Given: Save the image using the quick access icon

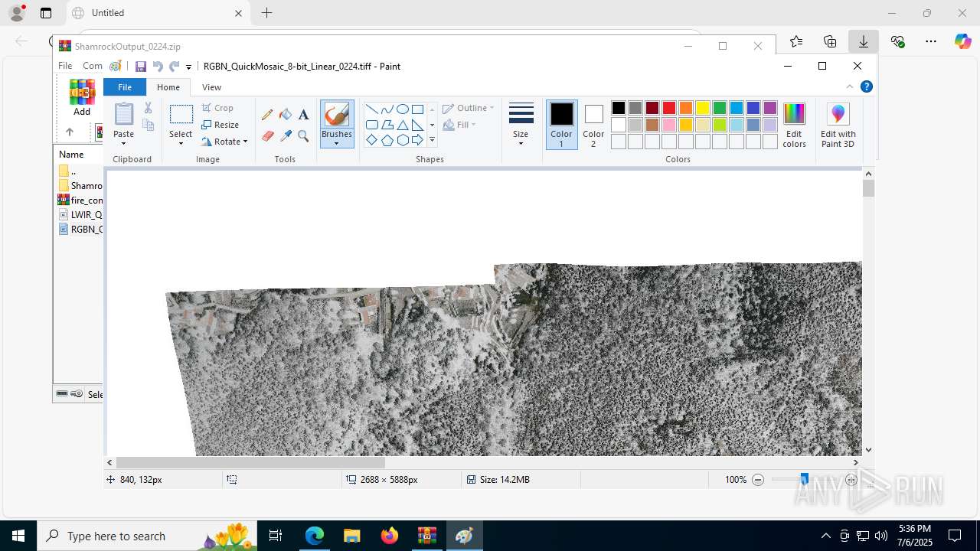Looking at the screenshot, I should 141,67.
